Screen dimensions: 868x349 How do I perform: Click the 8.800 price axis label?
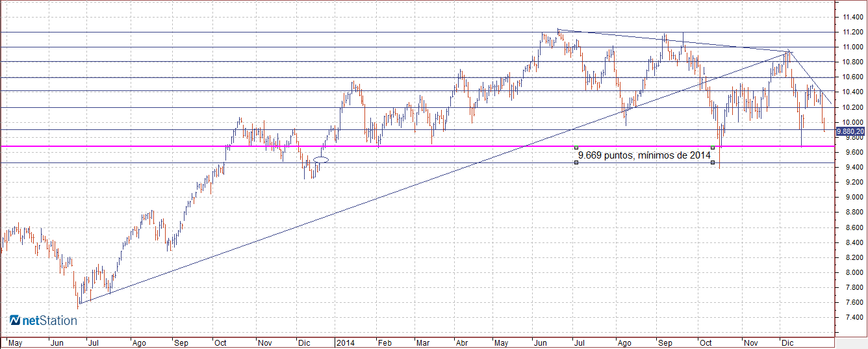[855, 213]
